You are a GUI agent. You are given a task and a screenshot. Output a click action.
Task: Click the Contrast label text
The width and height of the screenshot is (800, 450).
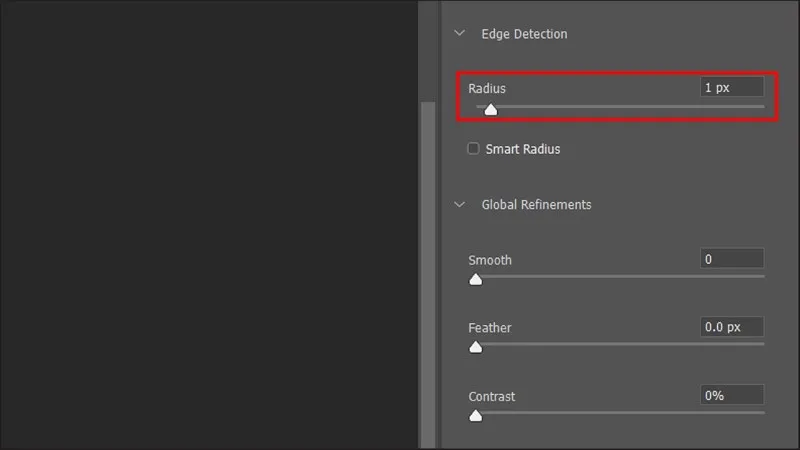tap(492, 396)
